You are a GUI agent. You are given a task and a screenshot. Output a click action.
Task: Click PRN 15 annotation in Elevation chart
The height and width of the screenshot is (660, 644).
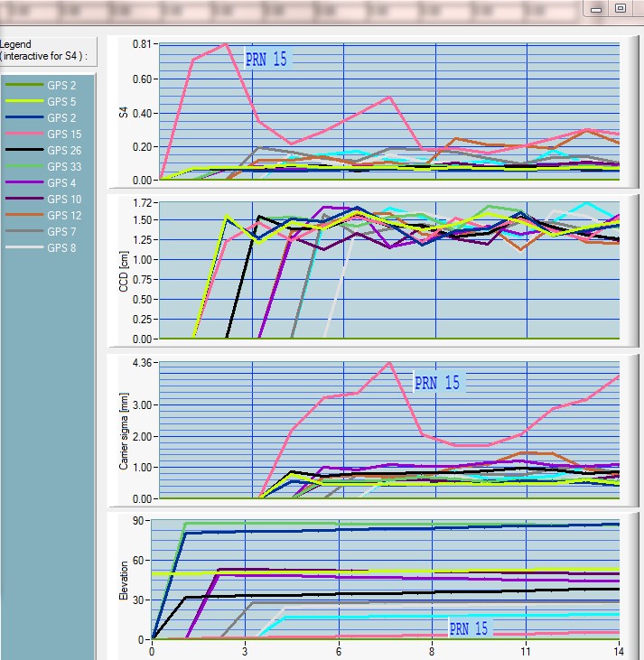point(469,629)
